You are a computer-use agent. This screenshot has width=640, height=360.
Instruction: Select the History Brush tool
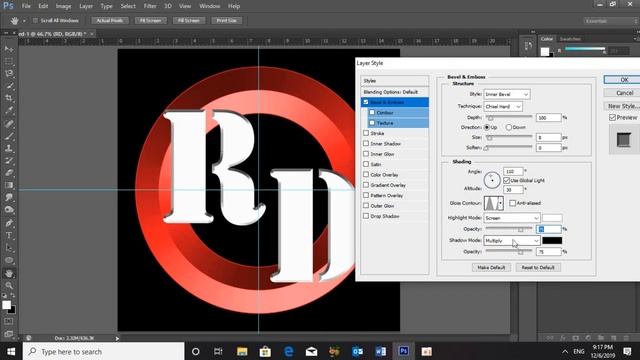9,160
